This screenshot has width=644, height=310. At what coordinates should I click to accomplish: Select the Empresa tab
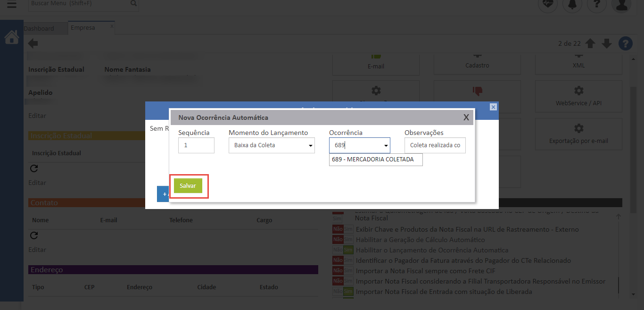83,28
